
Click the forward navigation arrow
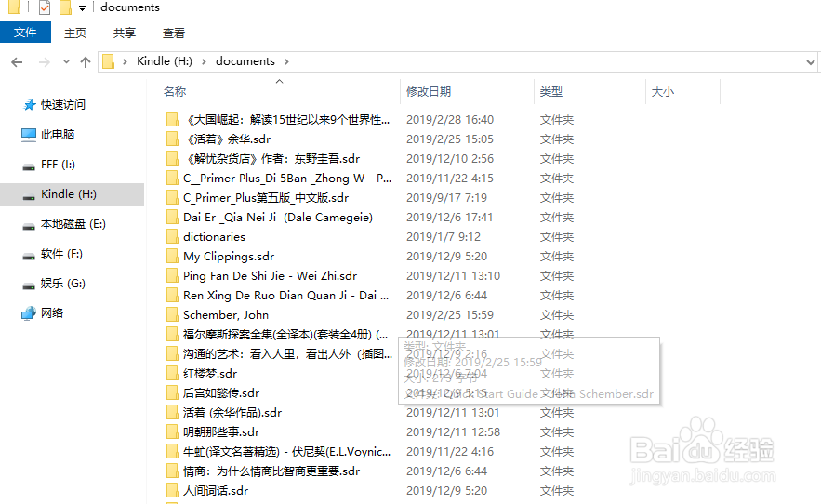point(45,62)
